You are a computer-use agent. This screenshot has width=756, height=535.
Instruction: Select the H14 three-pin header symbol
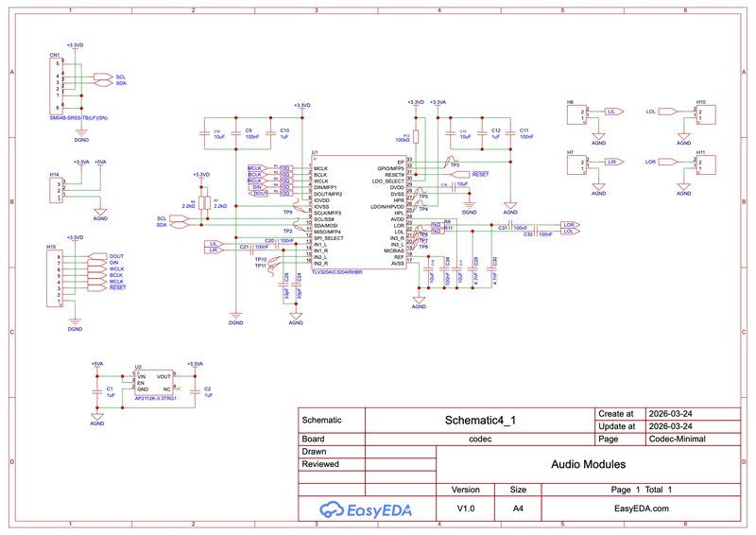[x=56, y=191]
